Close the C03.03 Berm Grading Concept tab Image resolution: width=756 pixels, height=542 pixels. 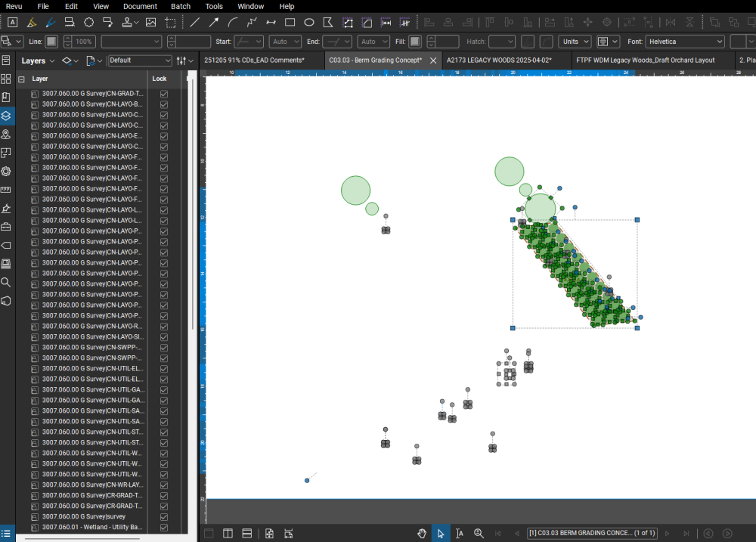coord(433,60)
